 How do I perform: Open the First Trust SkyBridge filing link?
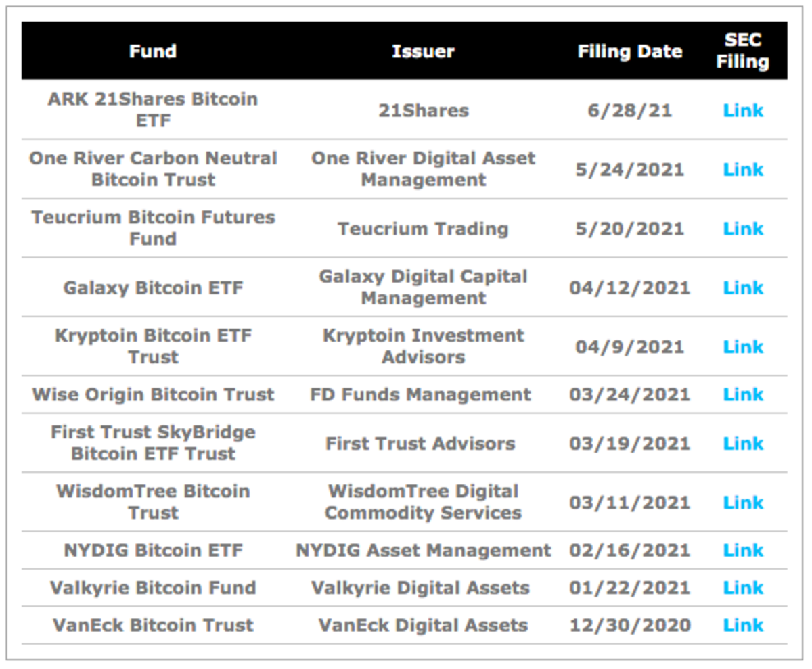[743, 443]
